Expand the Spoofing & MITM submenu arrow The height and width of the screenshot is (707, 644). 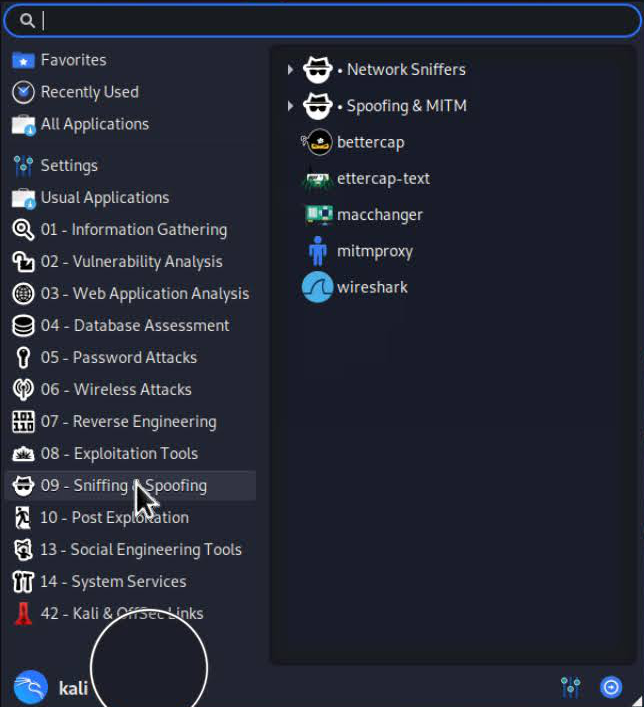click(290, 106)
